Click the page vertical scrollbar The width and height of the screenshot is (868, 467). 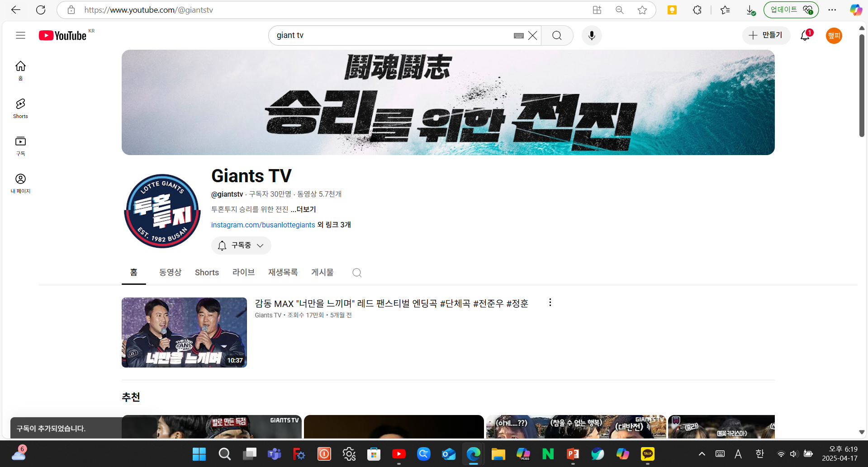click(862, 86)
